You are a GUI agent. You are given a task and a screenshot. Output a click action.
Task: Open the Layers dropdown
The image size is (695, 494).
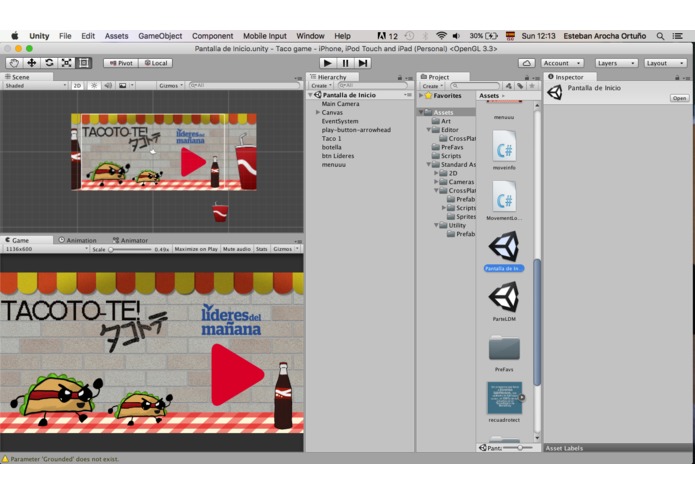(616, 63)
